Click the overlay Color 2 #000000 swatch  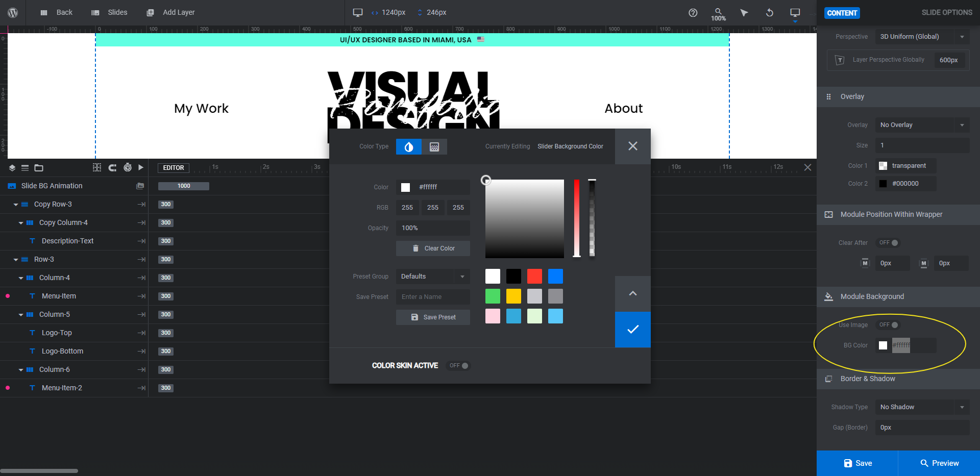883,184
